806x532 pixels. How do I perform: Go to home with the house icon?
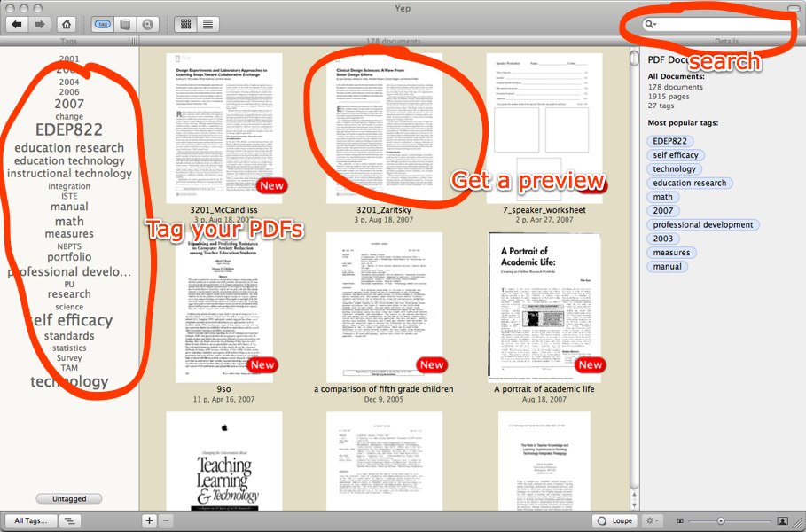66,25
